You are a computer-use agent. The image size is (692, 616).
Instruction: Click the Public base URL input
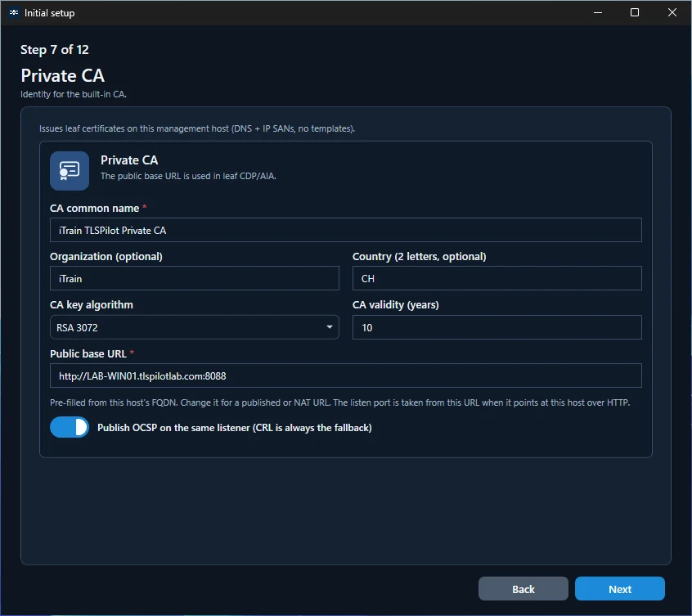345,375
